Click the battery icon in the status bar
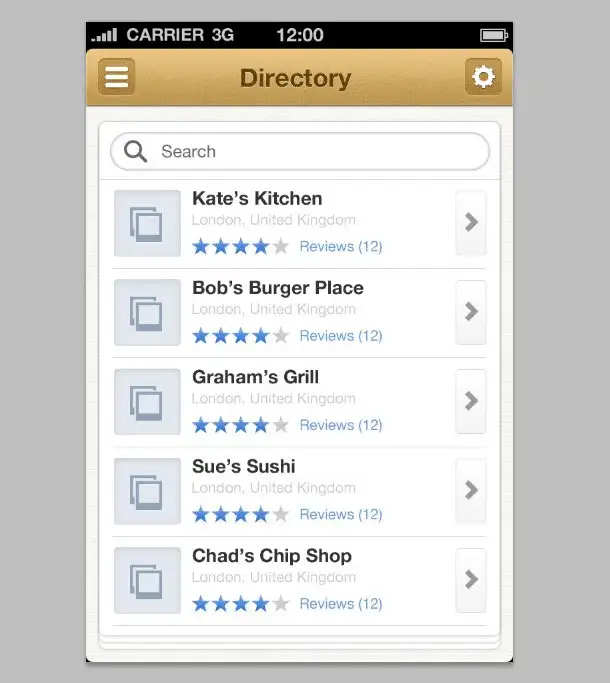Screen dimensions: 610x683 pos(494,35)
